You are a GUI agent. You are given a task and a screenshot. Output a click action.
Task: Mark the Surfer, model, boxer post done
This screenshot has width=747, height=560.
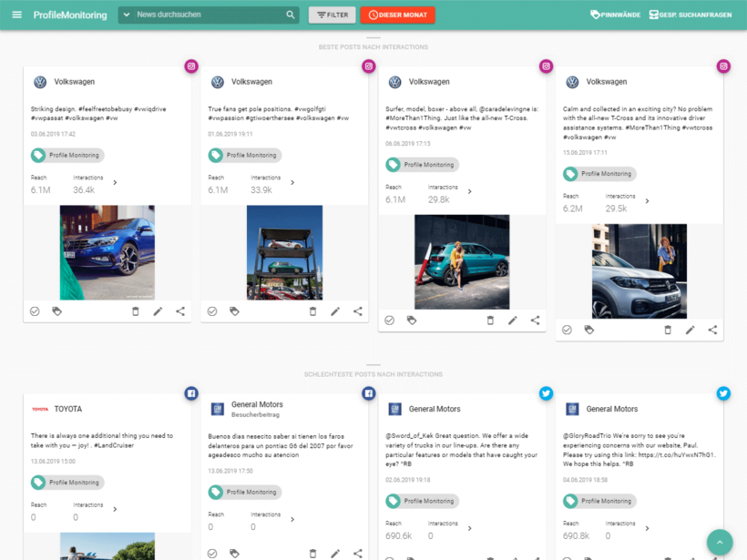389,321
